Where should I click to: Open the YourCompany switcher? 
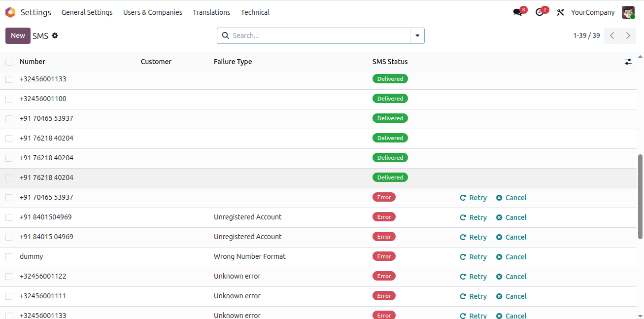coord(593,12)
